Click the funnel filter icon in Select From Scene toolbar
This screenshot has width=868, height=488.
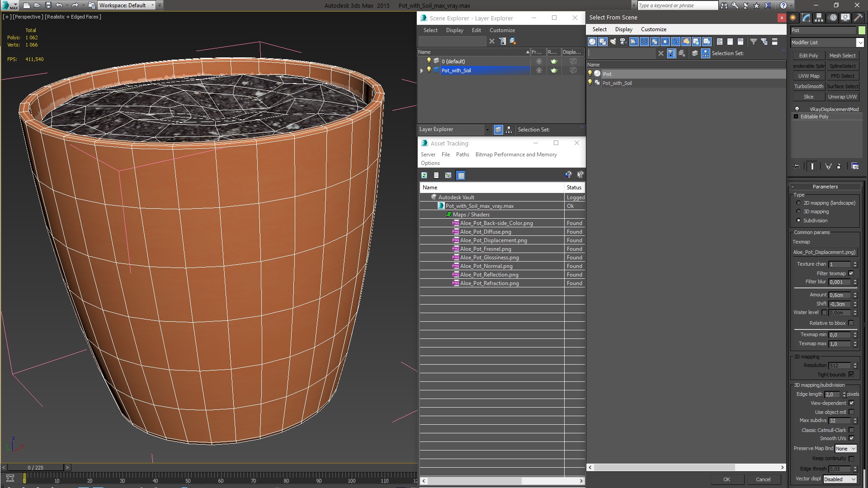(x=754, y=42)
